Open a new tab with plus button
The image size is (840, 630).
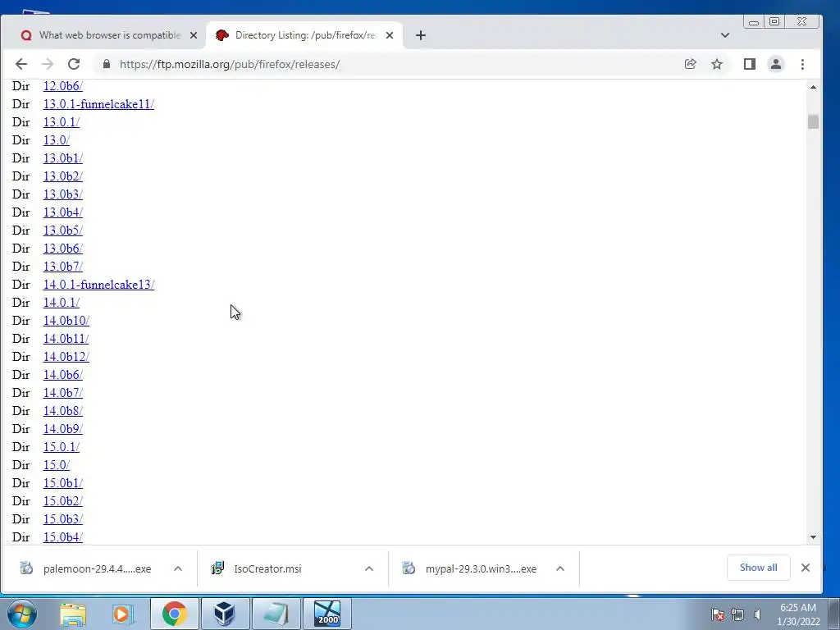click(x=421, y=35)
